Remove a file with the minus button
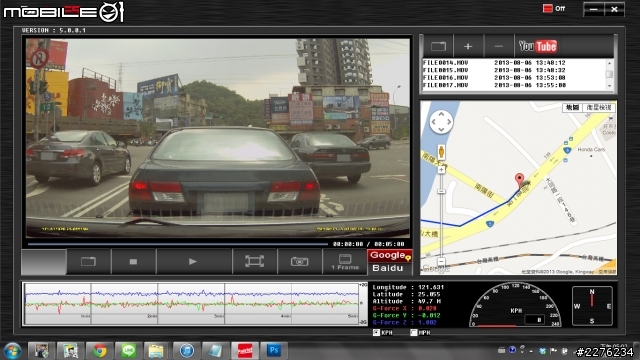This screenshot has width=640, height=360. [x=498, y=46]
